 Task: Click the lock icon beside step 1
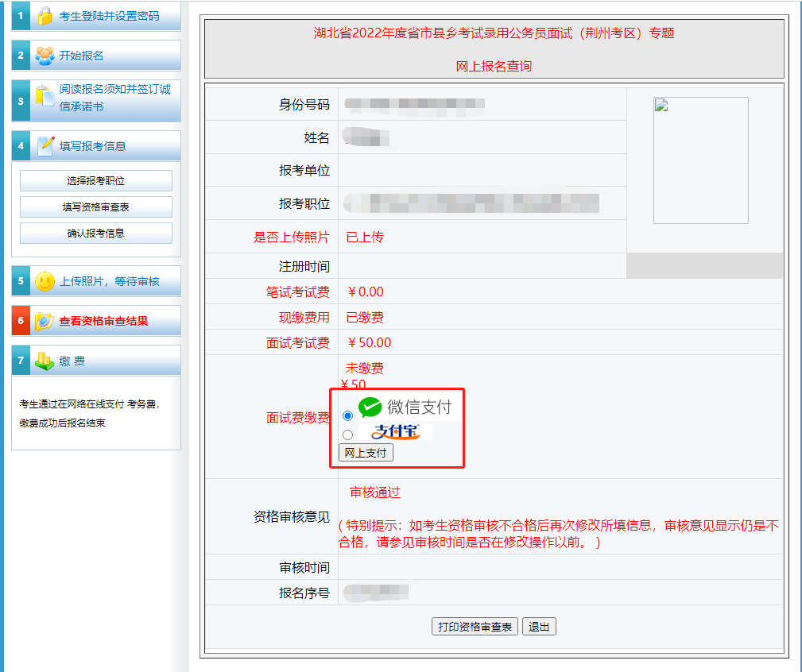click(45, 16)
